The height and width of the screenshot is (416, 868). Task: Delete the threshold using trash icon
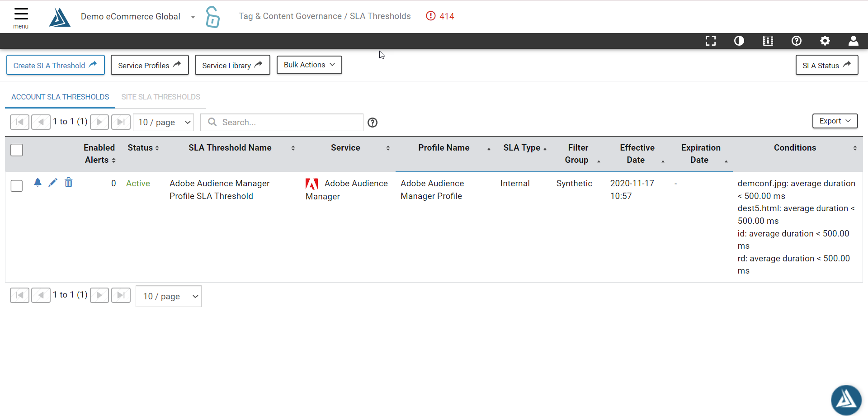68,182
